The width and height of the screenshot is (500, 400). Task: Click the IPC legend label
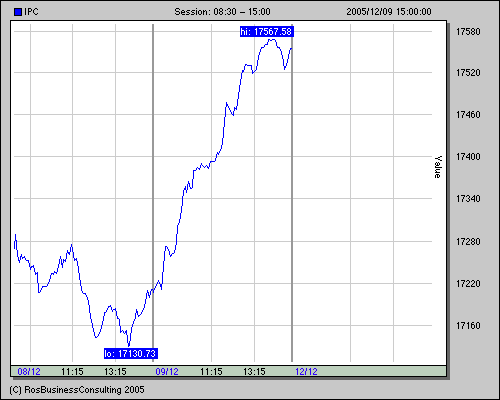tap(32, 12)
